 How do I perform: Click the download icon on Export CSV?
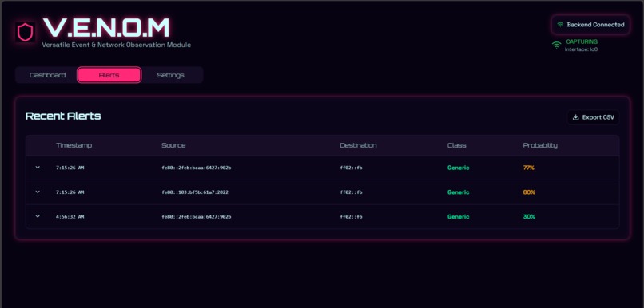coord(576,117)
